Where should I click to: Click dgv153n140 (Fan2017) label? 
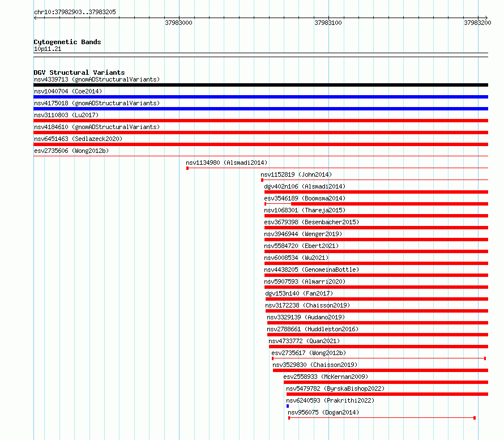tap(299, 293)
